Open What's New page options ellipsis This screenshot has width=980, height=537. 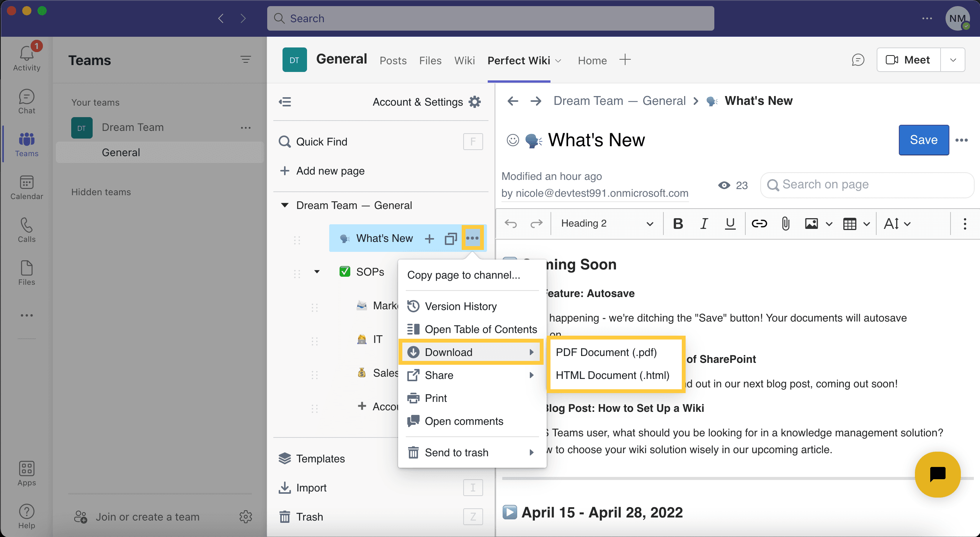472,238
